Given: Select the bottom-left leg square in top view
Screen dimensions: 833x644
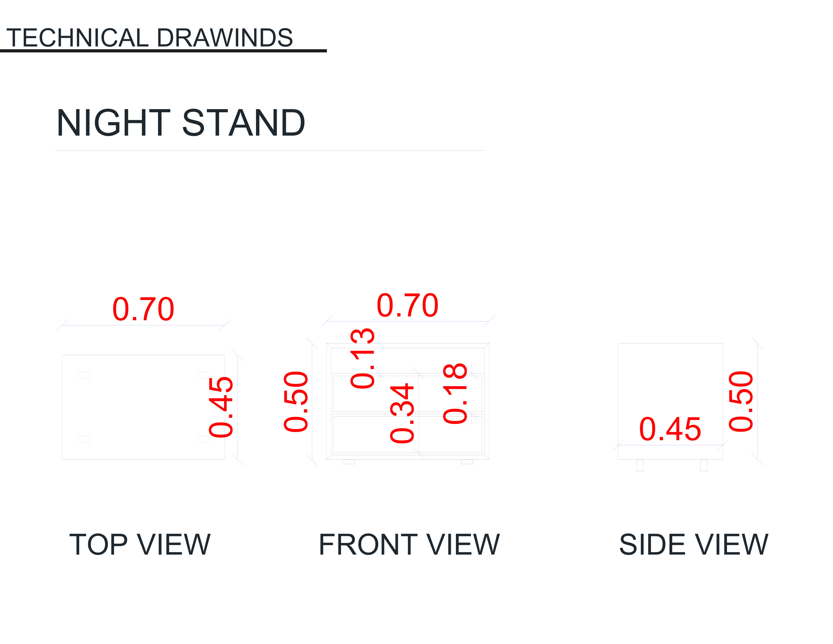Looking at the screenshot, I should (x=84, y=439).
